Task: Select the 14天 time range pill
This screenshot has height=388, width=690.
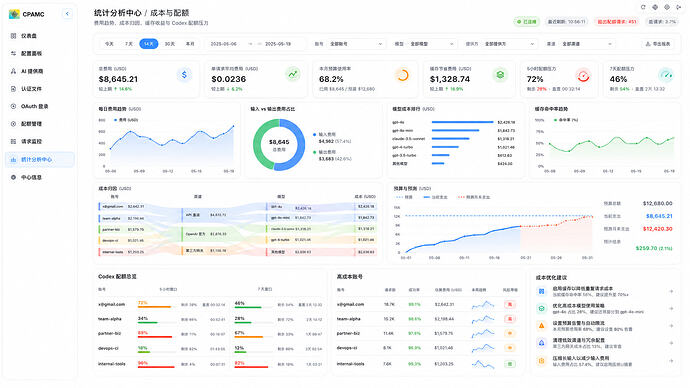Action: pyautogui.click(x=149, y=44)
